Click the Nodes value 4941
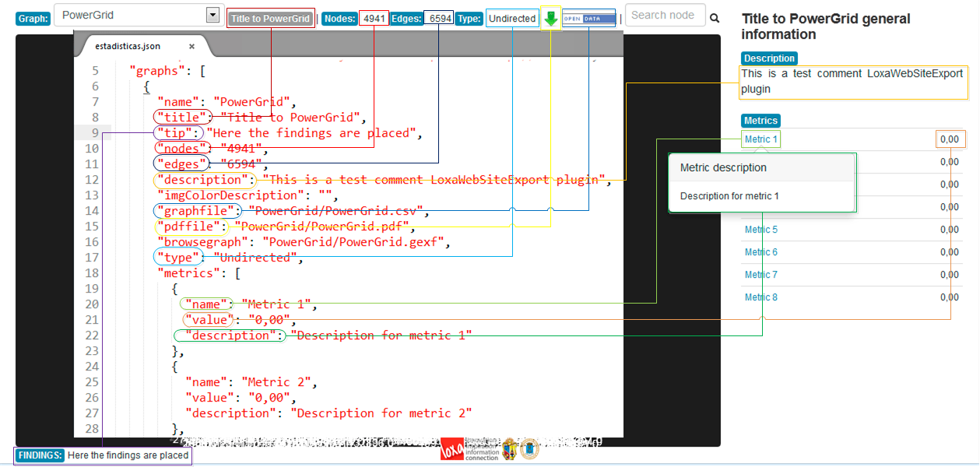Viewport: 980px width, 467px height. point(374,19)
